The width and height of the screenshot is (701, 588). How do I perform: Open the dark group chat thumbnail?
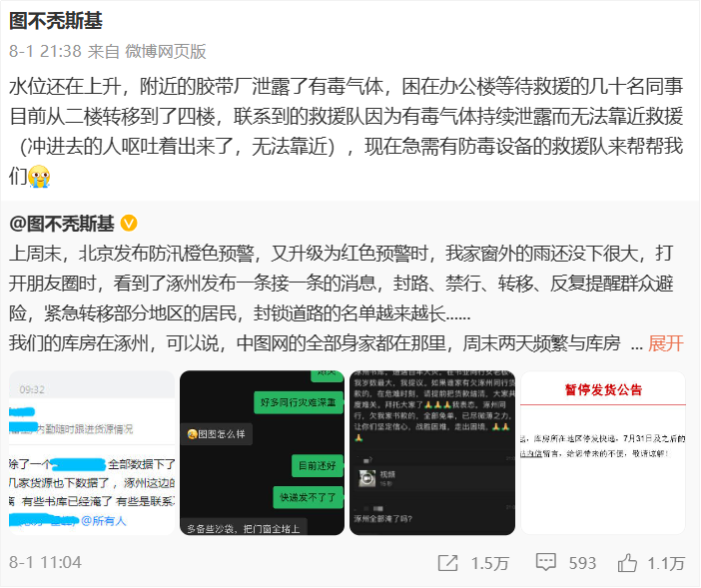(x=432, y=452)
